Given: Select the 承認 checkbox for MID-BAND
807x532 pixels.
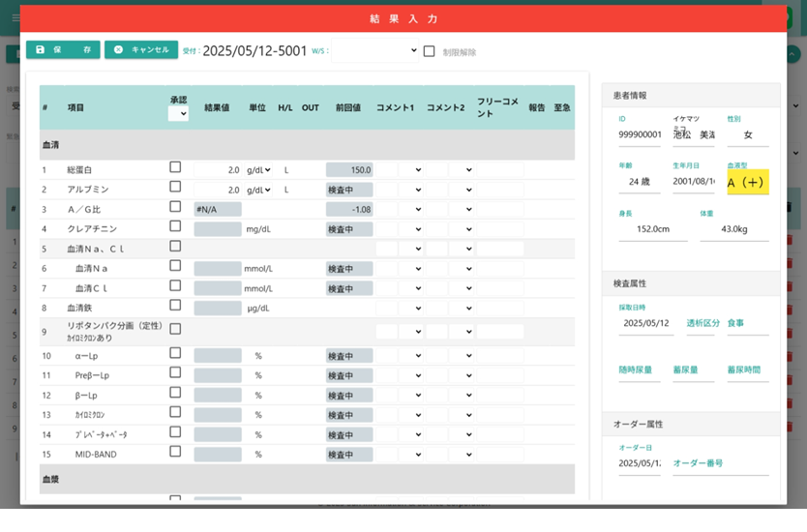Looking at the screenshot, I should click(175, 452).
